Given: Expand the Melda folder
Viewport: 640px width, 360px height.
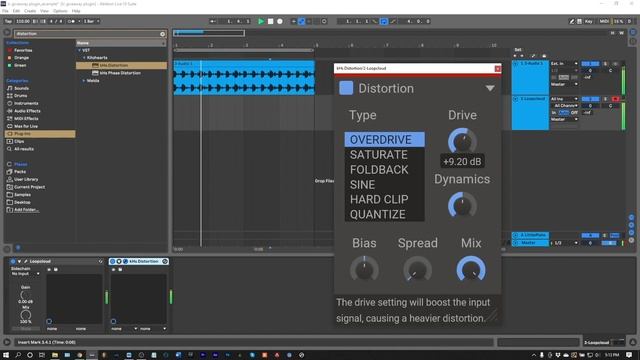Looking at the screenshot, I should click(x=84, y=80).
